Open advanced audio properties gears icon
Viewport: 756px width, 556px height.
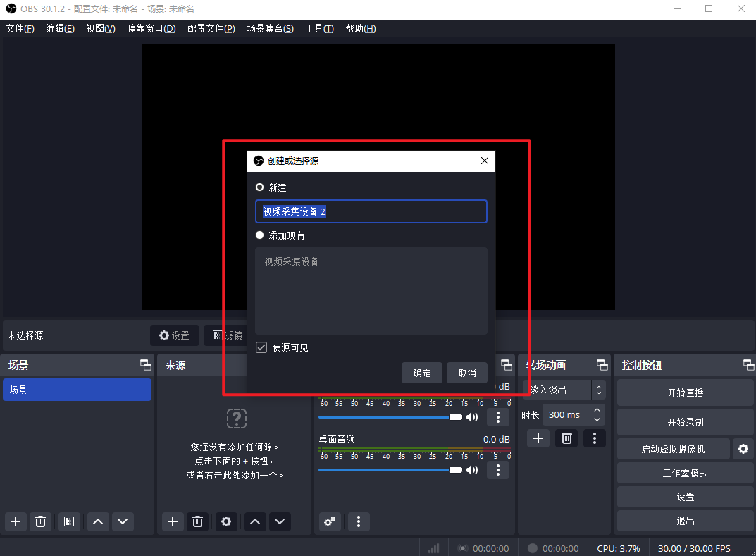[329, 521]
